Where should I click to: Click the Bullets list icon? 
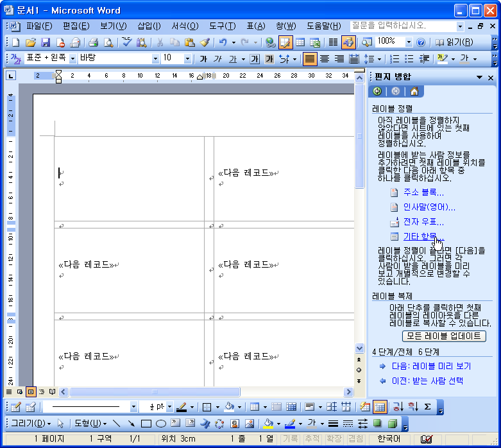click(x=409, y=59)
